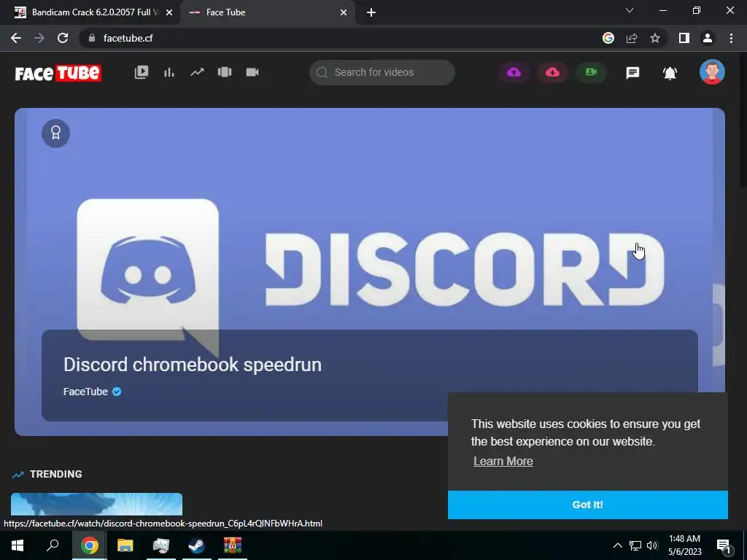Click the Google icon in address bar
Viewport: 747px width, 560px height.
(x=608, y=38)
